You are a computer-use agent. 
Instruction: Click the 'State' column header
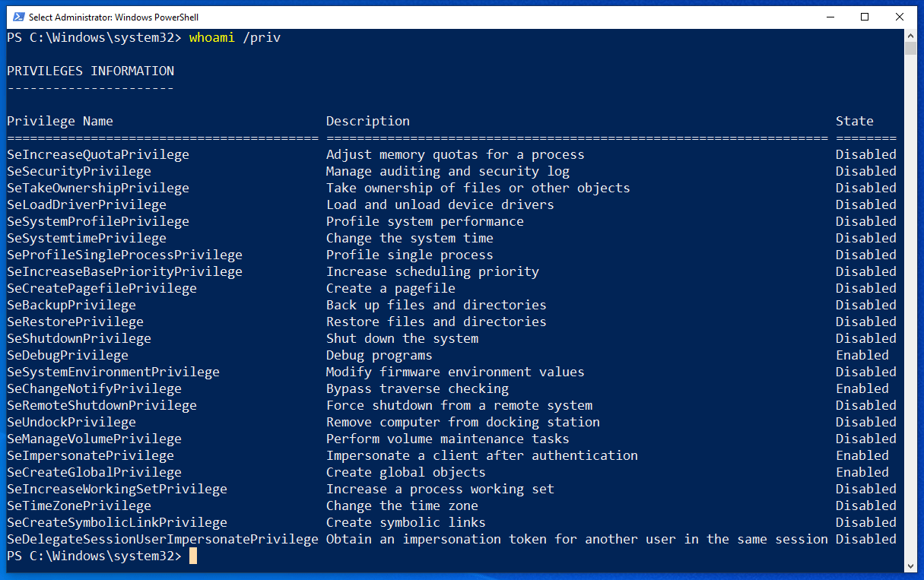pyautogui.click(x=854, y=121)
